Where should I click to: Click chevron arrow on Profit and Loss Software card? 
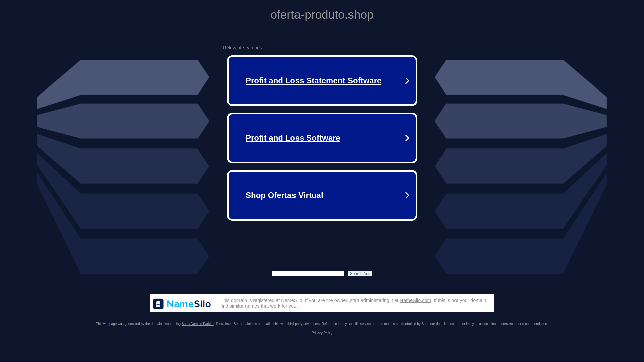(407, 138)
